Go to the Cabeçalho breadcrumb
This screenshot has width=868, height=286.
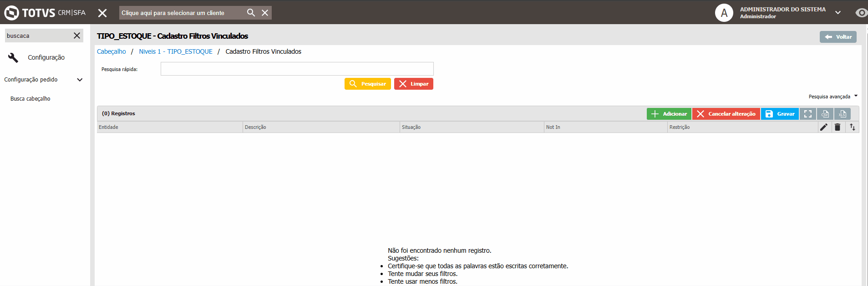[x=112, y=51]
